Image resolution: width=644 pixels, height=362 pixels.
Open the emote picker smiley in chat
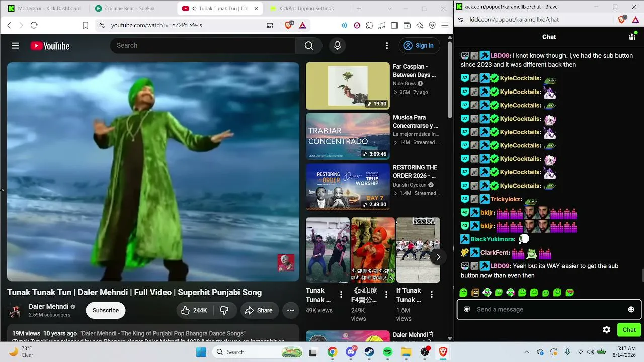pos(631,309)
